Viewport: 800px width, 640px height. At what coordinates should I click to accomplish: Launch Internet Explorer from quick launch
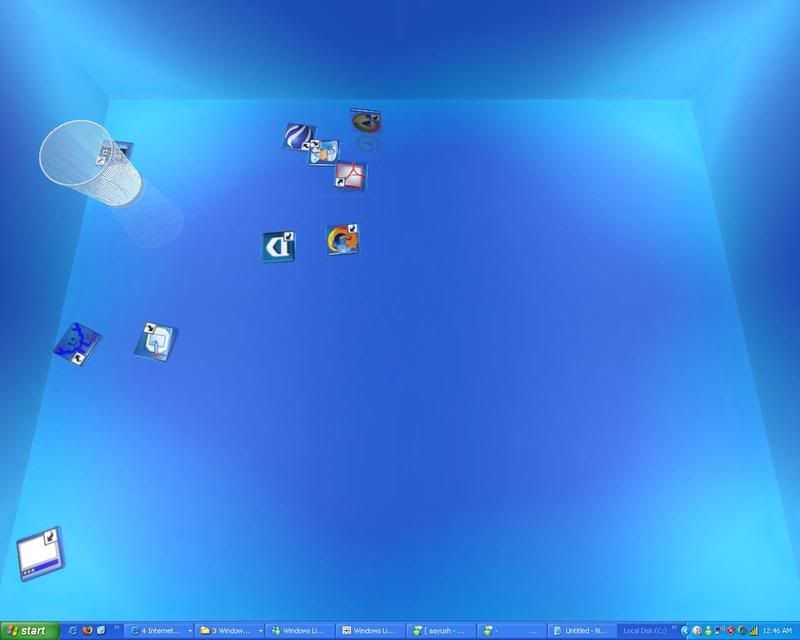click(72, 631)
